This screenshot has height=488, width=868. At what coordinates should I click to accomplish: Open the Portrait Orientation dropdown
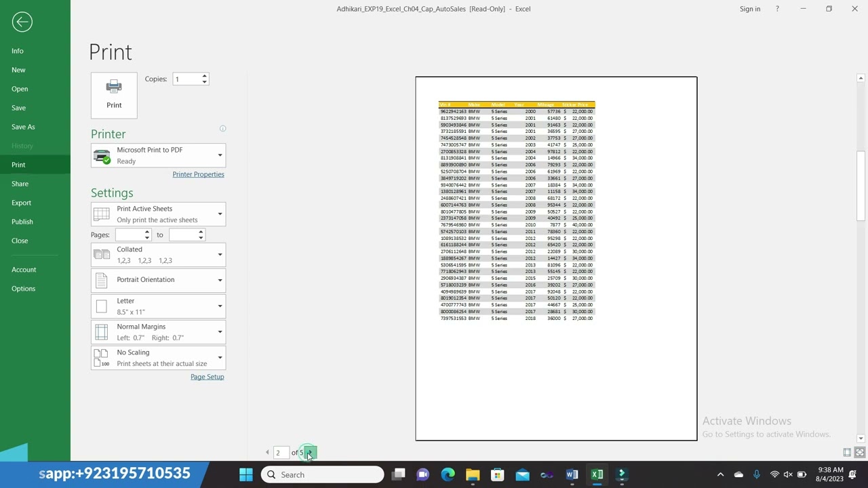(x=158, y=280)
